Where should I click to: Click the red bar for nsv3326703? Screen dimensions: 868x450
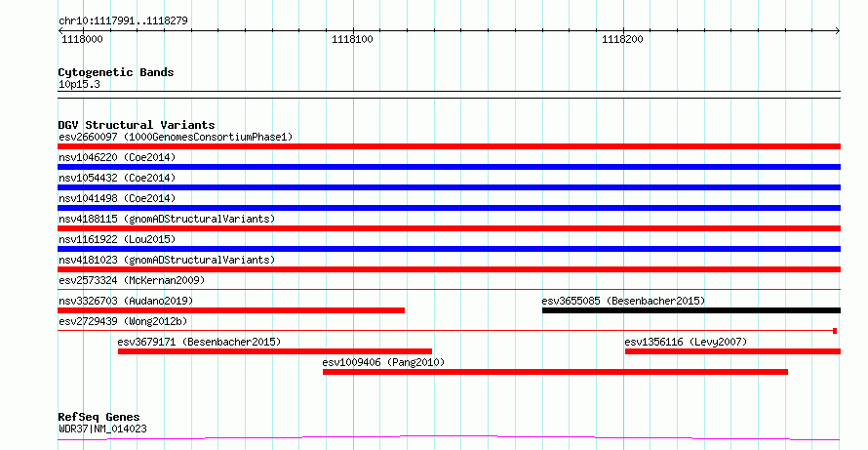pos(231,310)
